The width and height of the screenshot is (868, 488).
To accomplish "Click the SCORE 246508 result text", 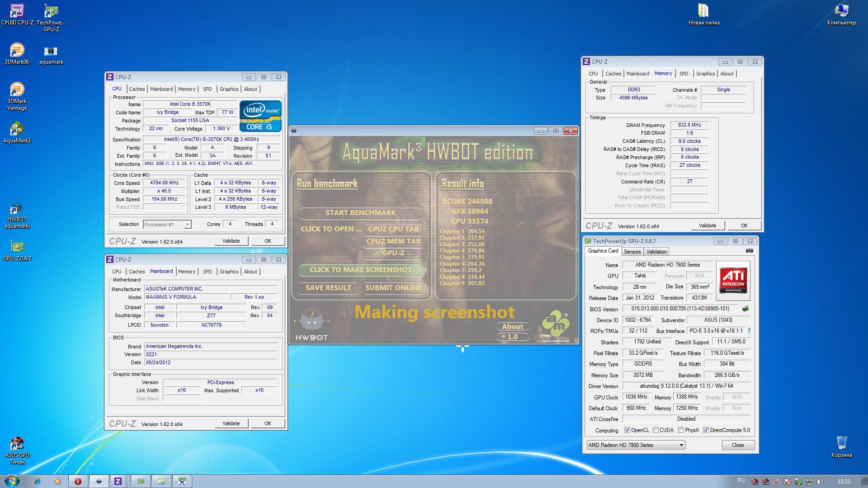I will point(467,202).
